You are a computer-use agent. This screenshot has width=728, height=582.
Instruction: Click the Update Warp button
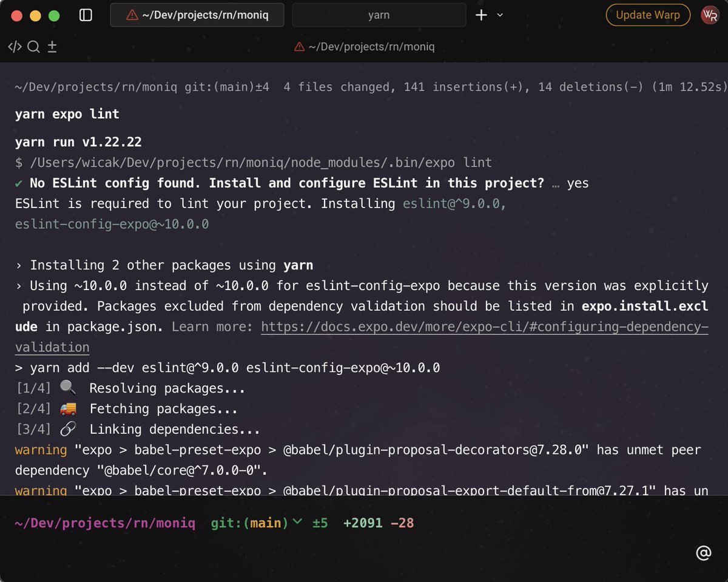pyautogui.click(x=648, y=15)
